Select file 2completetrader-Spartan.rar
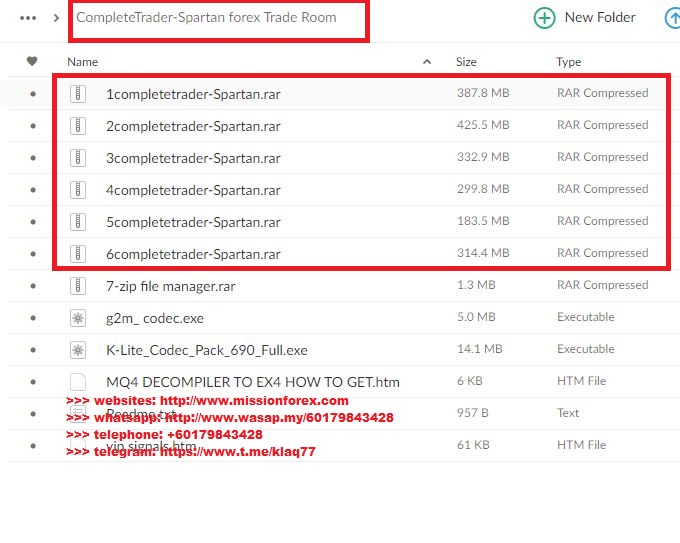The height and width of the screenshot is (543, 680). coord(193,126)
